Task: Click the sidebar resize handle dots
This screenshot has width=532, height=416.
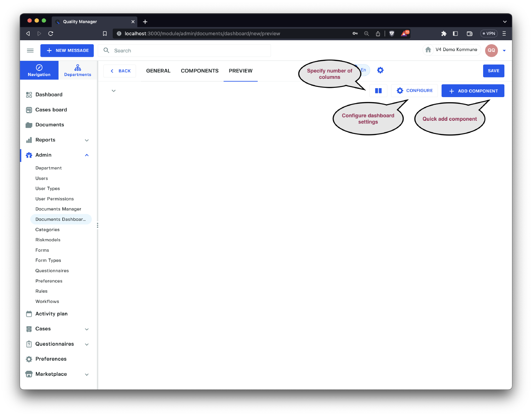Action: 97,225
